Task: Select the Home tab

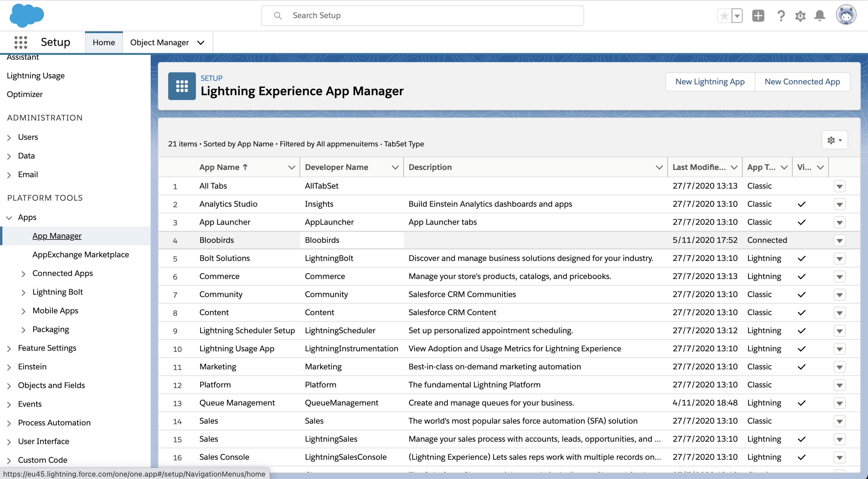Action: (104, 42)
